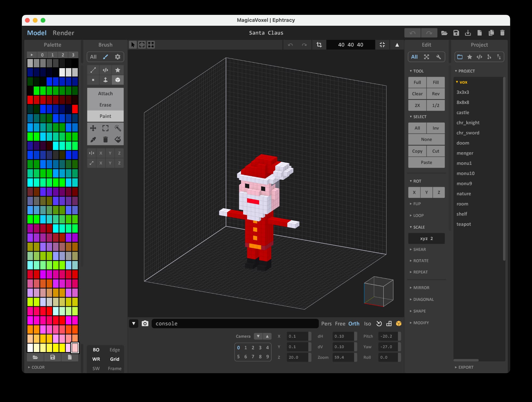The width and height of the screenshot is (532, 402).
Task: Collapse the ROT section
Action: pos(417,181)
